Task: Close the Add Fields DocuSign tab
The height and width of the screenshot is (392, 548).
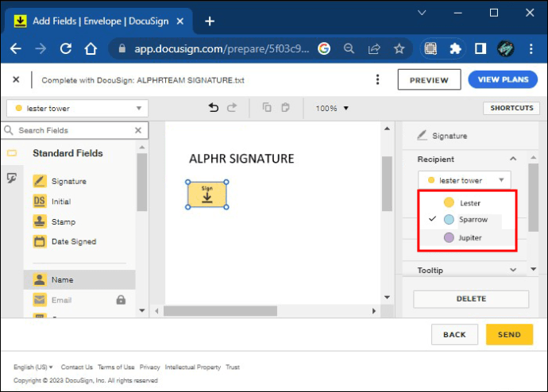Action: coord(180,21)
